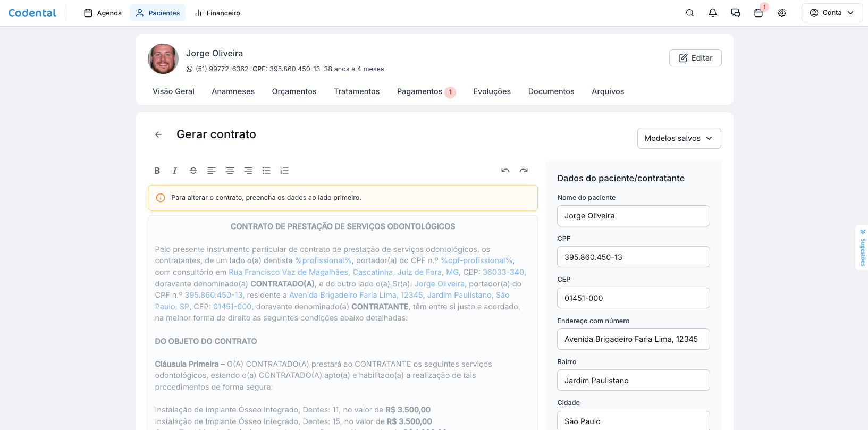Image resolution: width=868 pixels, height=430 pixels.
Task: Redo the last edit
Action: point(524,171)
